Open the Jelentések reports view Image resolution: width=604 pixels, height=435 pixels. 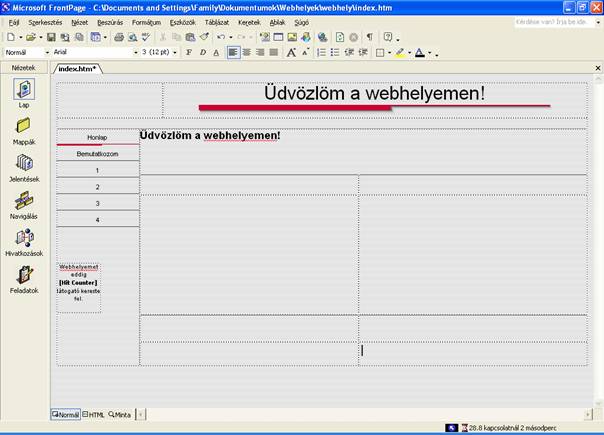point(24,164)
